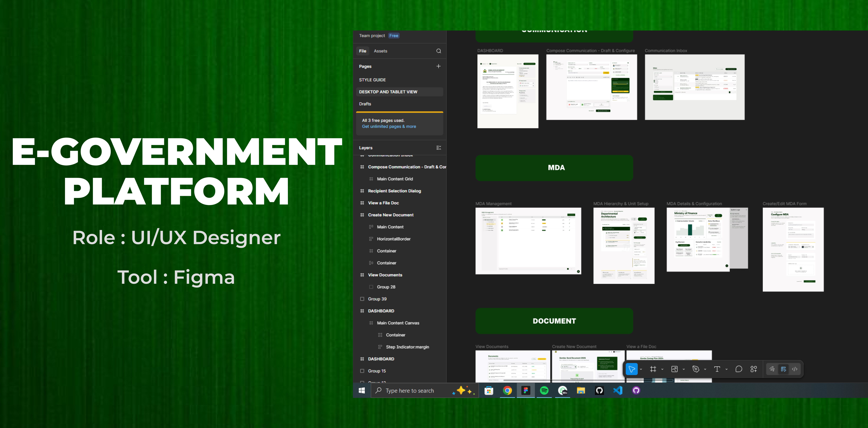
Task: Open the Move tools dropdown arrow
Action: pyautogui.click(x=641, y=369)
